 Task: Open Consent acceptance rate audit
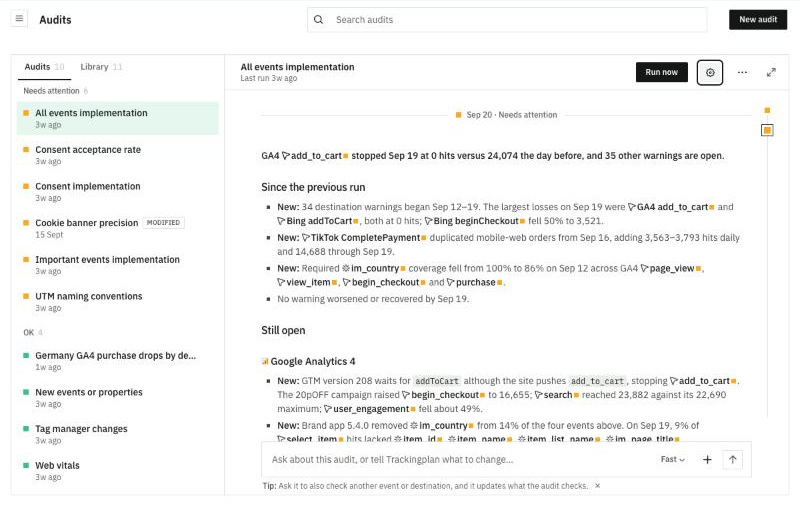[118, 155]
